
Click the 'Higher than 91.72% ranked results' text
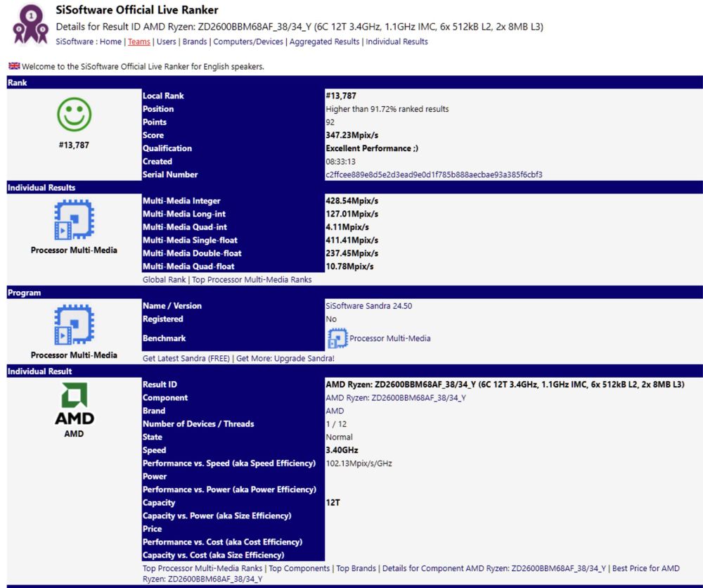(x=387, y=109)
